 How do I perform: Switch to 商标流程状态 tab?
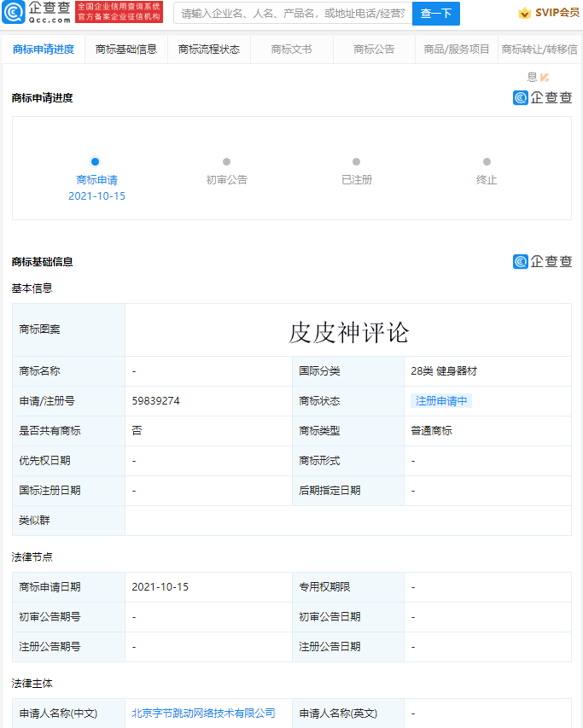click(x=209, y=50)
